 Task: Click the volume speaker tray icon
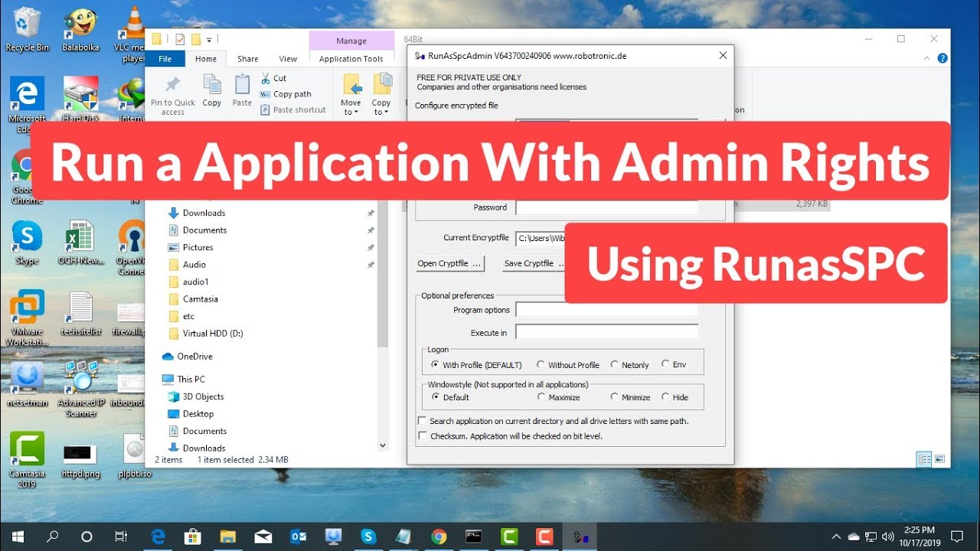click(x=888, y=536)
